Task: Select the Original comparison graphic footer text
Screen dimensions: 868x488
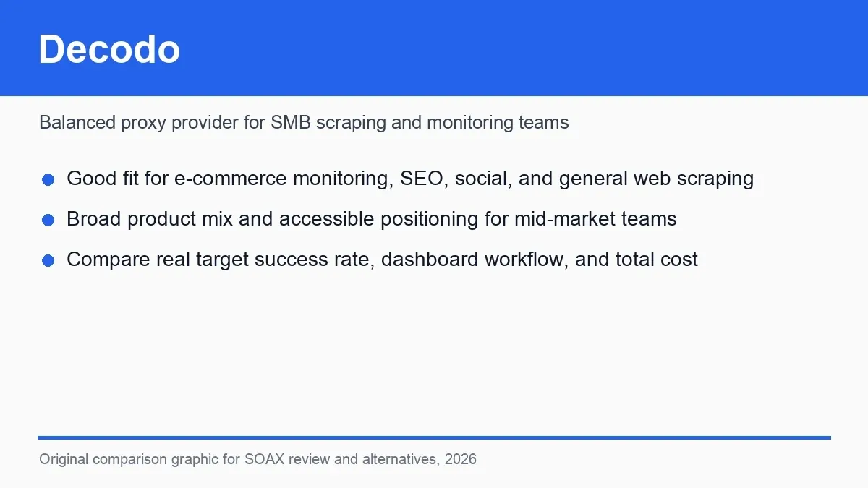Action: [x=258, y=459]
